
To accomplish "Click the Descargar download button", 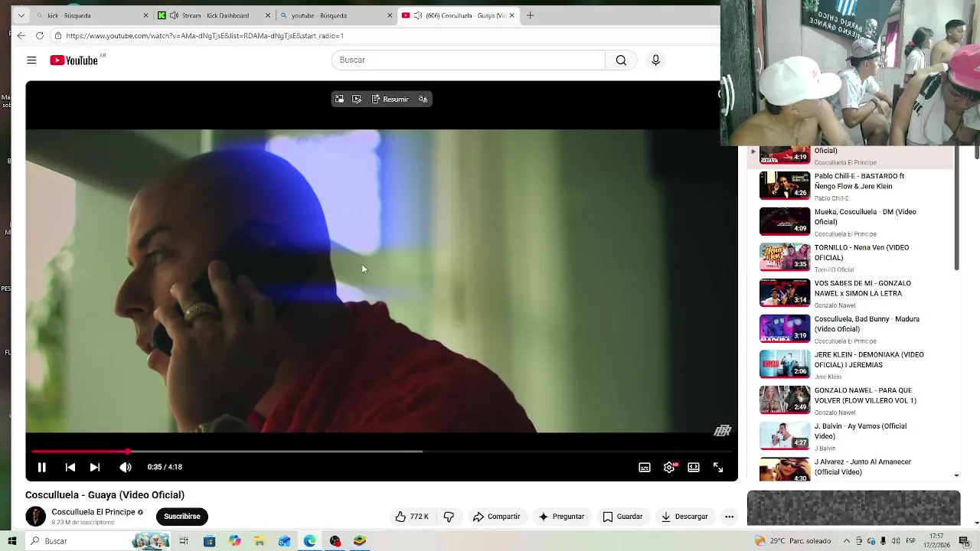I will tap(684, 517).
